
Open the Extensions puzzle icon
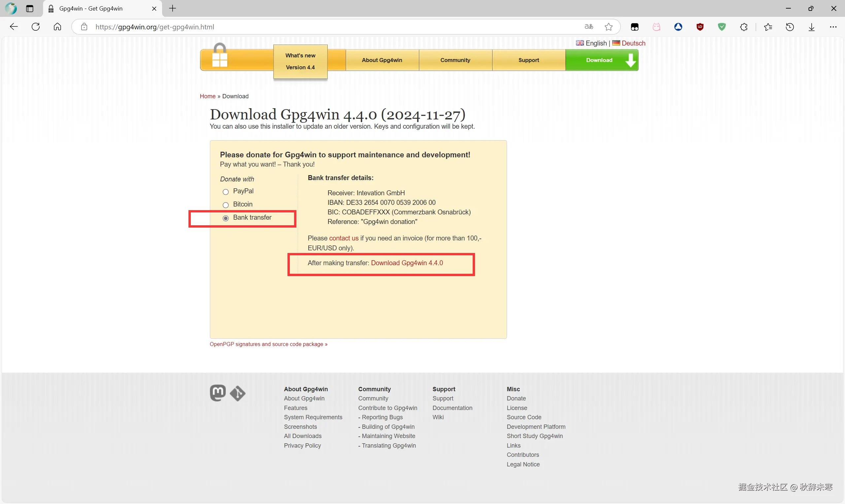tap(744, 27)
